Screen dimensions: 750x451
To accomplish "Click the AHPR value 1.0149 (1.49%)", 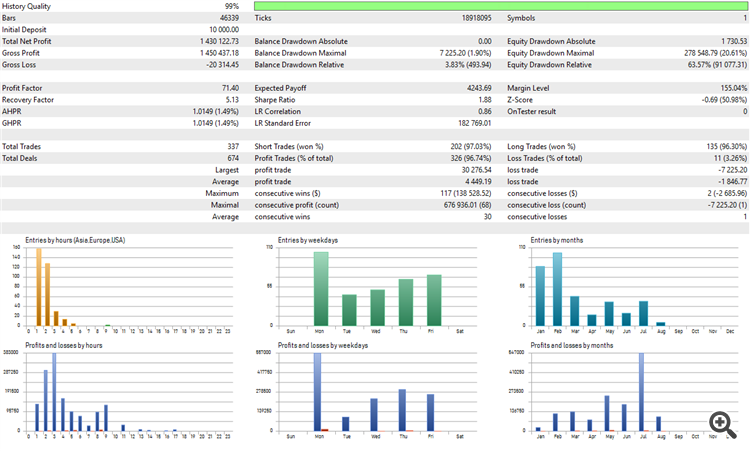I will 216,111.
